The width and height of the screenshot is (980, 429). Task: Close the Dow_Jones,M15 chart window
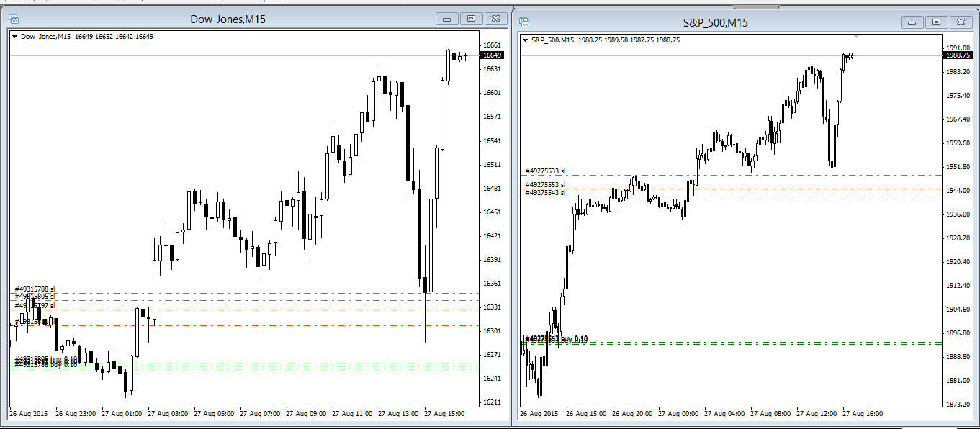point(495,19)
